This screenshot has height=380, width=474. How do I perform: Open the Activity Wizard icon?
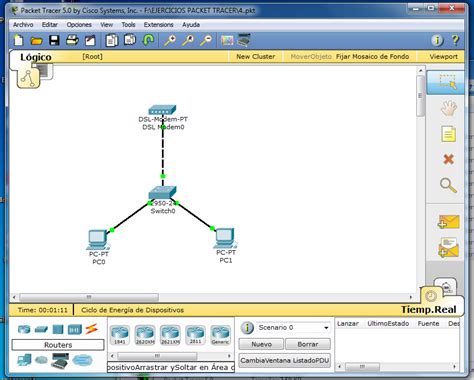coord(90,41)
